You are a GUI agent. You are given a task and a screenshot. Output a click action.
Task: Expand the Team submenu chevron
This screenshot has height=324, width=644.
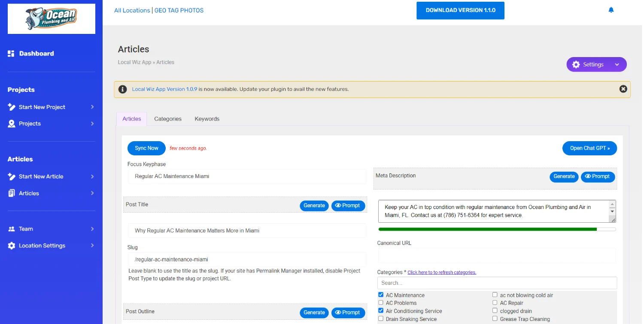click(x=92, y=229)
